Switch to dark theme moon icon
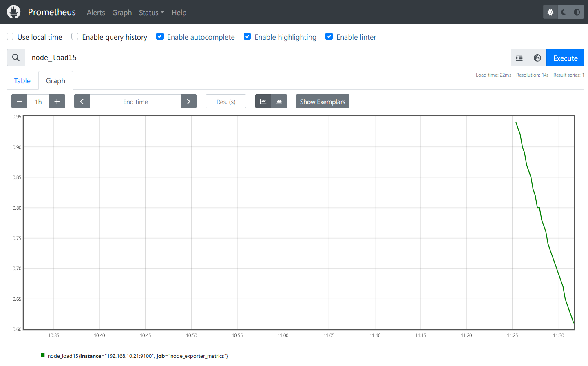This screenshot has width=588, height=366. click(564, 12)
